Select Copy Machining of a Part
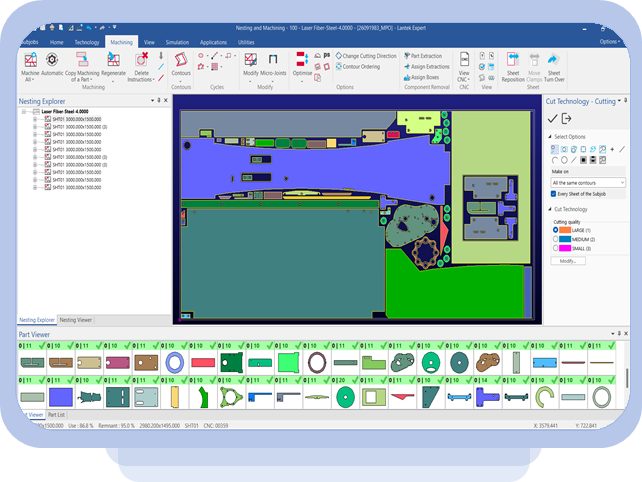The image size is (642, 482). coord(82,67)
